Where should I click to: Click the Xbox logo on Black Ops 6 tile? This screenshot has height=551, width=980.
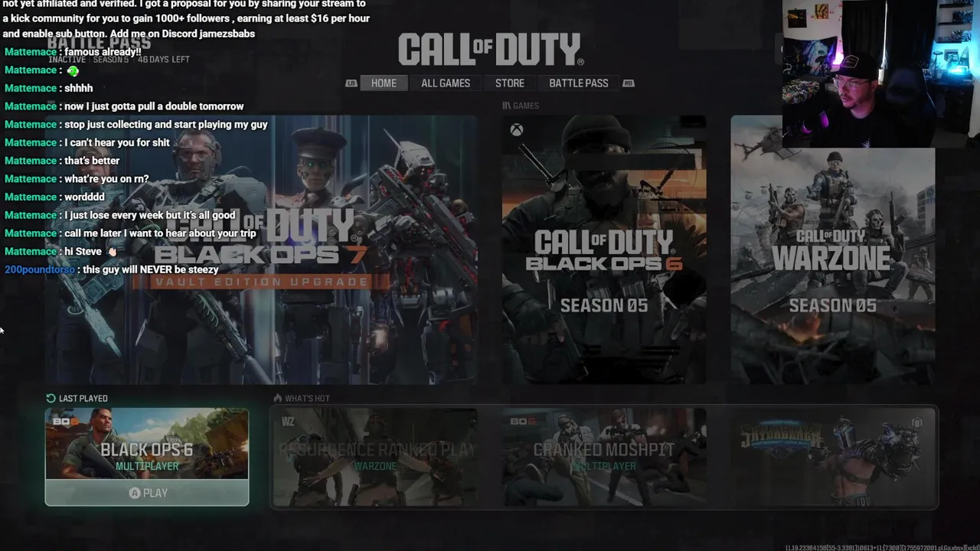coord(517,130)
